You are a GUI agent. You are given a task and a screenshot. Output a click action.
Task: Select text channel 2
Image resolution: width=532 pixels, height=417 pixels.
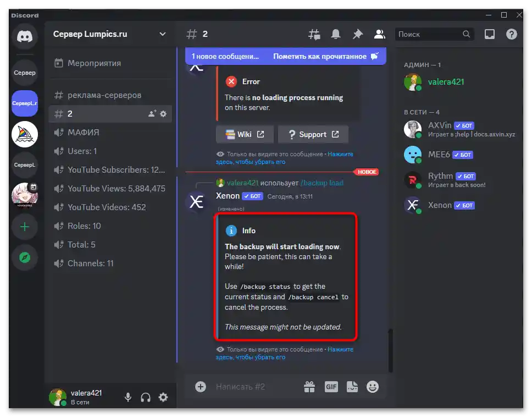110,114
